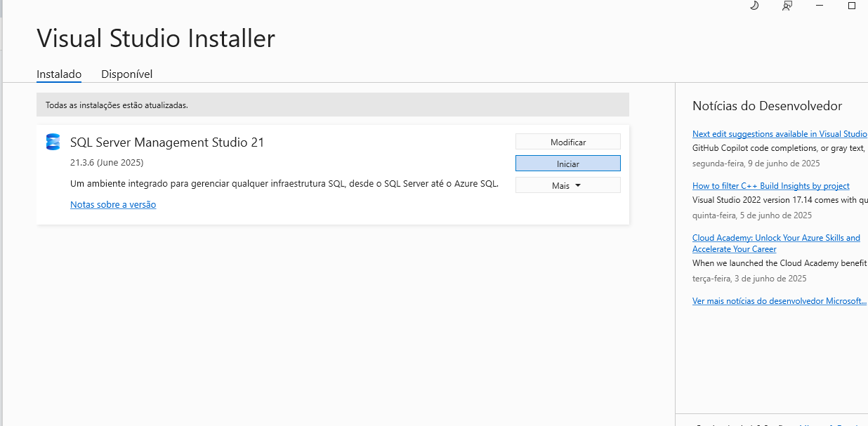Click the date terça-feira, 3 de junho de 2025
Viewport: 868px width, 426px height.
pyautogui.click(x=749, y=279)
